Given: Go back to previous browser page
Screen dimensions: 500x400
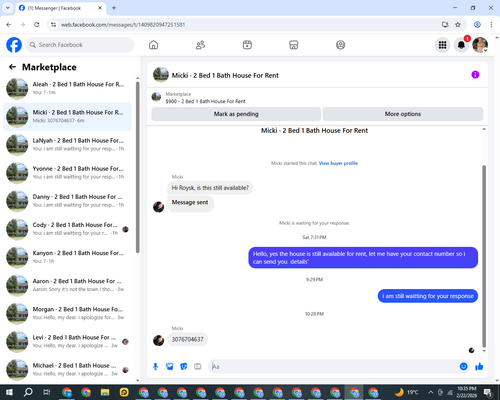Looking at the screenshot, I should pos(9,25).
